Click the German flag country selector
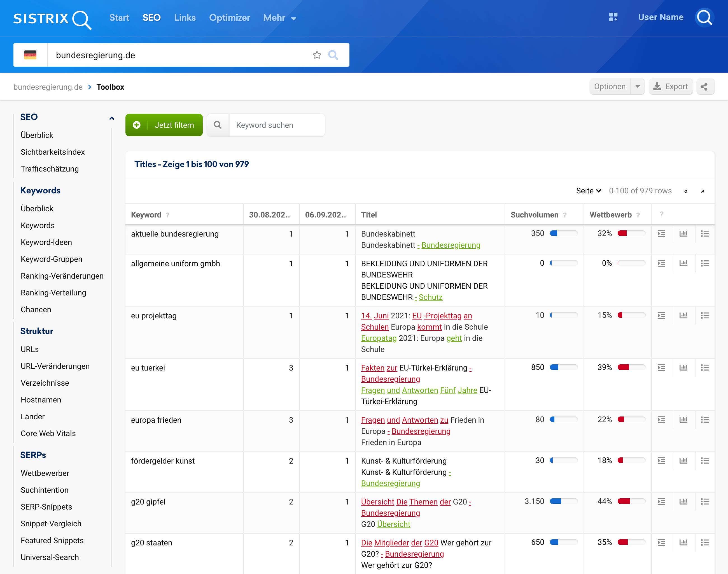Screen dimensions: 728x574 click(x=30, y=55)
